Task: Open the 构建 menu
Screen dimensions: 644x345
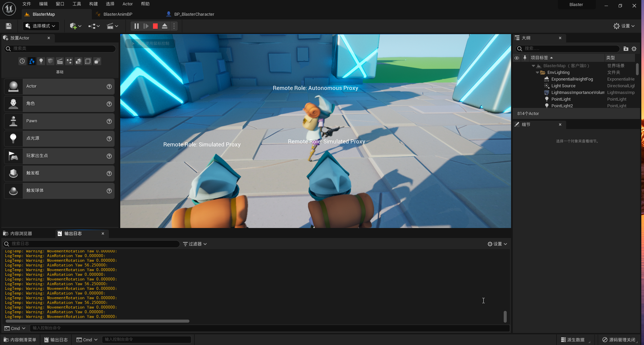Action: click(x=94, y=4)
